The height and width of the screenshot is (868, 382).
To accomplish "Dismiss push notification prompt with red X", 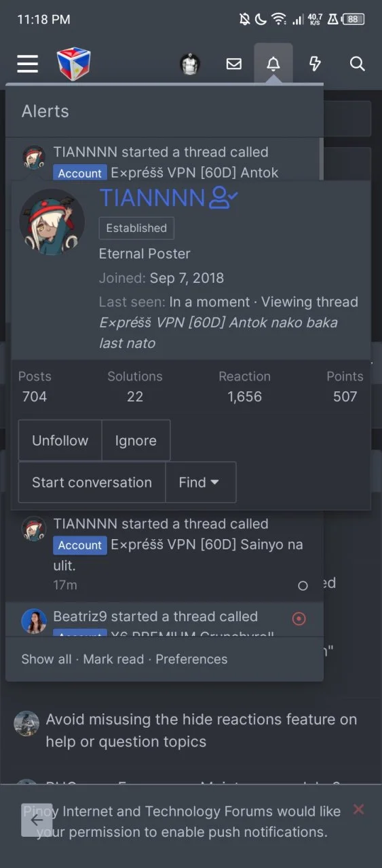I will click(x=359, y=809).
